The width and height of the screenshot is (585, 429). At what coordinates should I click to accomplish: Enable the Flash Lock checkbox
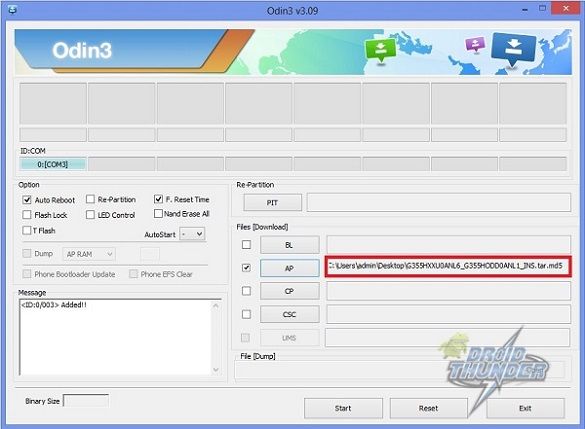tap(27, 214)
